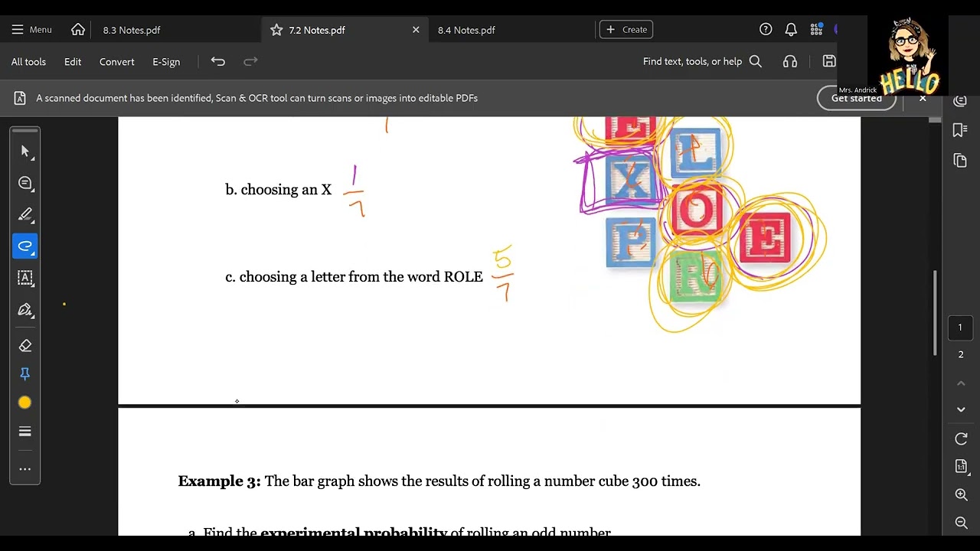The height and width of the screenshot is (551, 980).
Task: Select the freehand draw tool
Action: (25, 246)
